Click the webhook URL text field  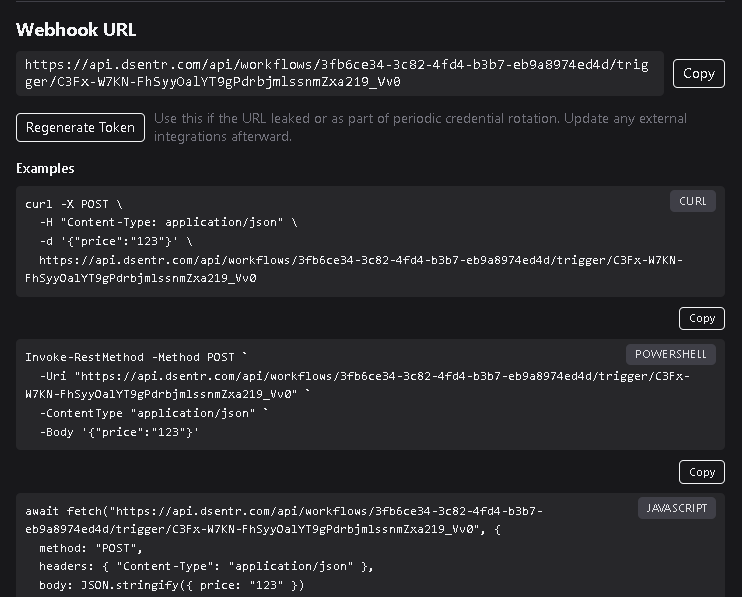[340, 73]
